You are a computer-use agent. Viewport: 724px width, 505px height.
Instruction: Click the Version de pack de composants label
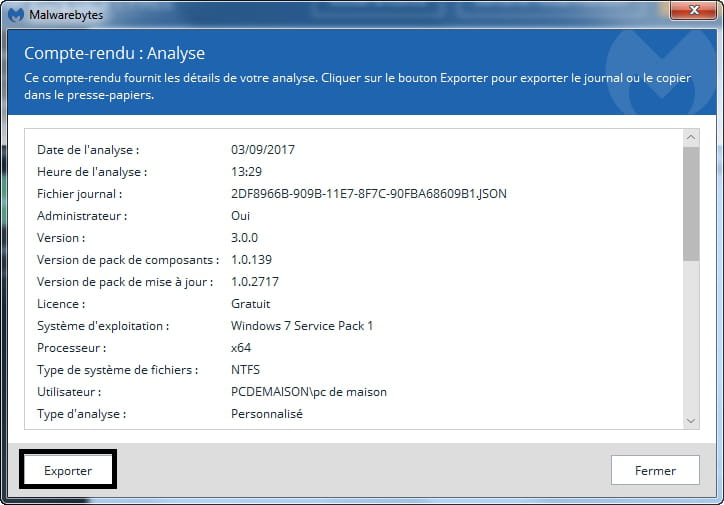tap(128, 259)
